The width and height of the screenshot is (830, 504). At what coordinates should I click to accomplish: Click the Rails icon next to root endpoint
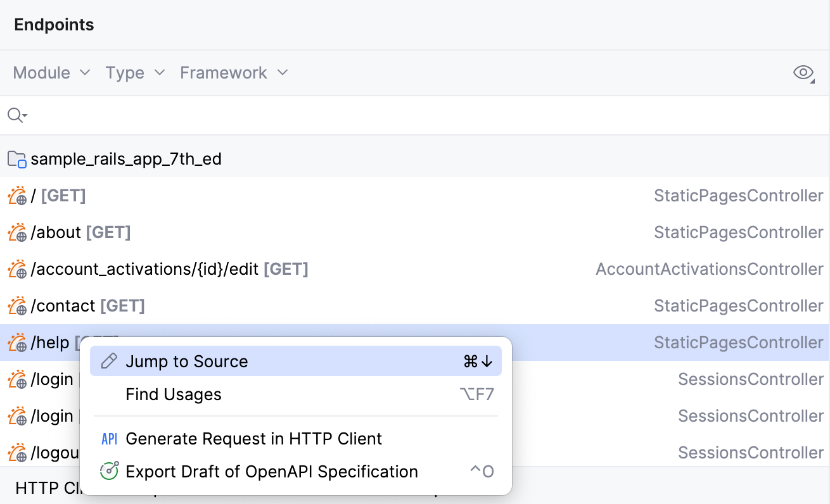click(17, 195)
